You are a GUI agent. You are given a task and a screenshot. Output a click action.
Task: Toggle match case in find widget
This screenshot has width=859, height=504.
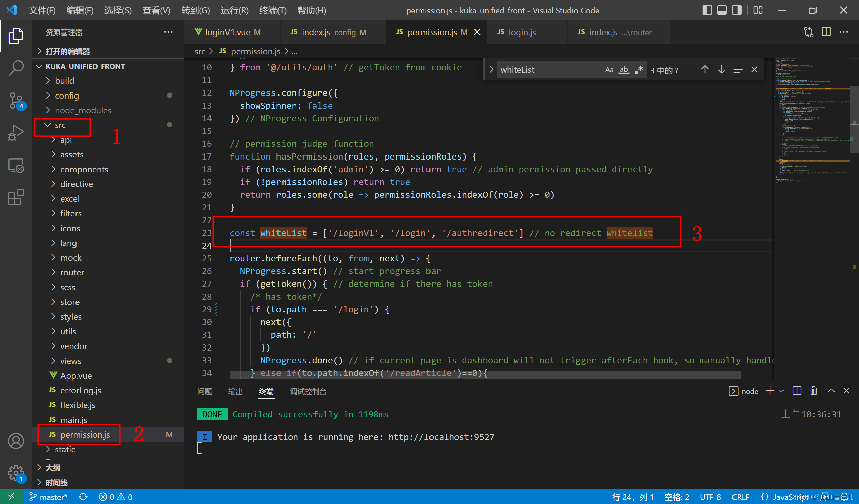click(609, 70)
